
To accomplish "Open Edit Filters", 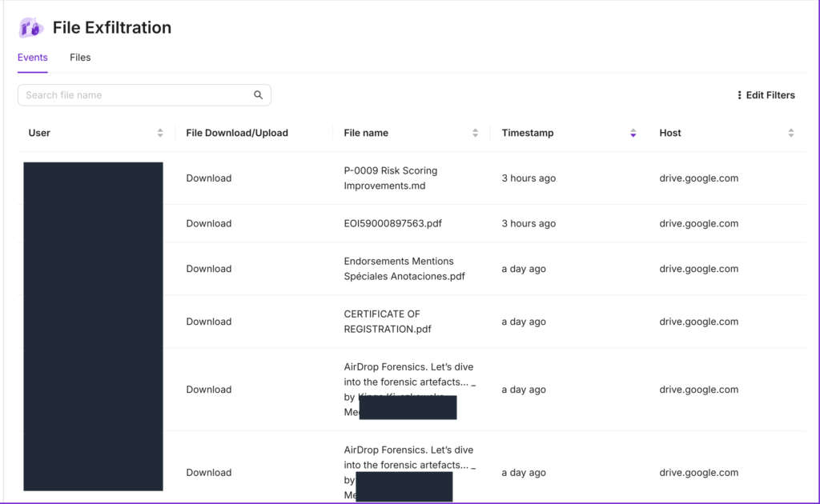I will [x=770, y=95].
